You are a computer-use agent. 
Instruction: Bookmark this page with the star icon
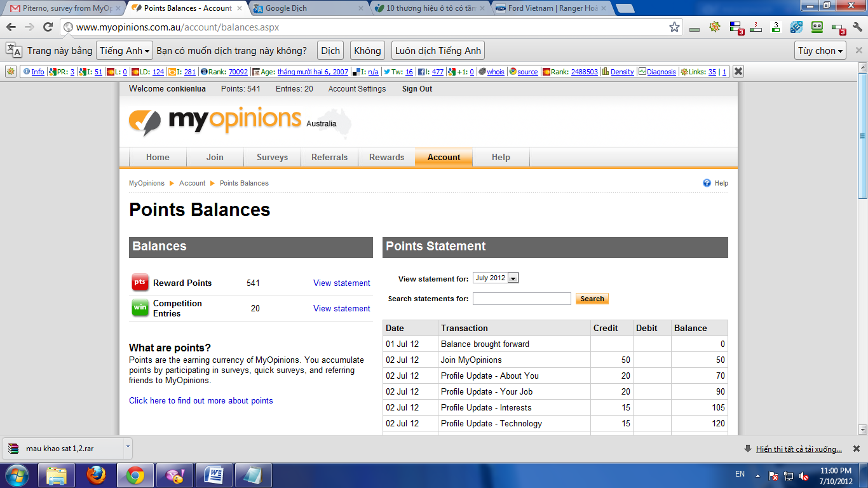[674, 27]
